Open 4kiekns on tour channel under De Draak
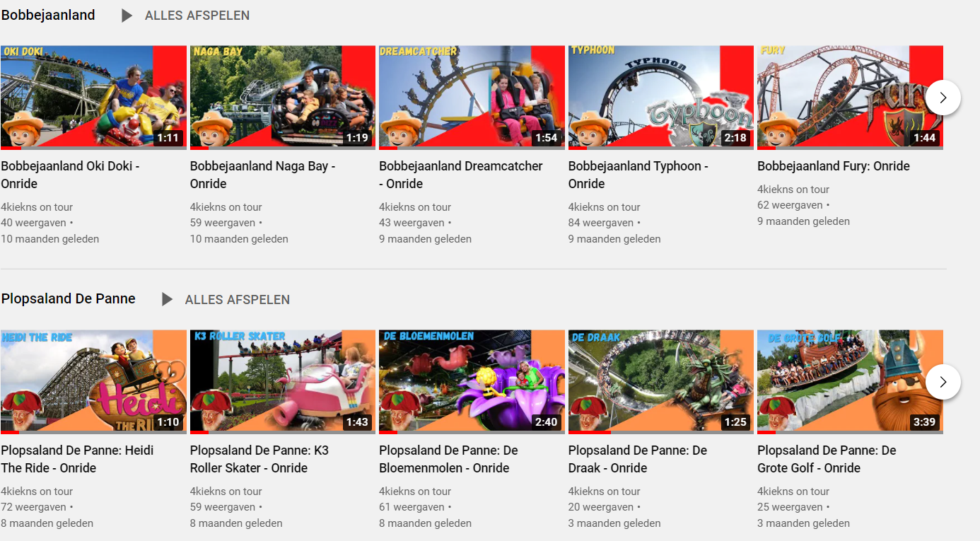980x541 pixels. (x=605, y=491)
